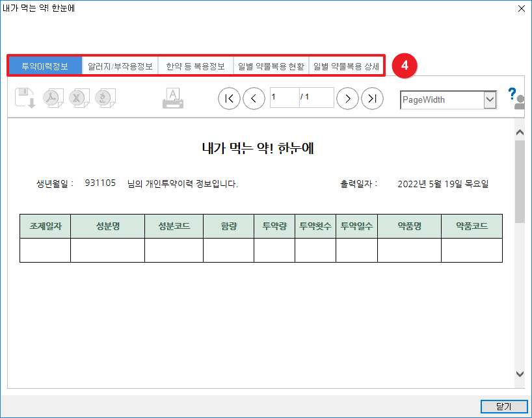Image resolution: width=532 pixels, height=418 pixels.
Task: Export the report to HWP document
Action: pos(104,98)
